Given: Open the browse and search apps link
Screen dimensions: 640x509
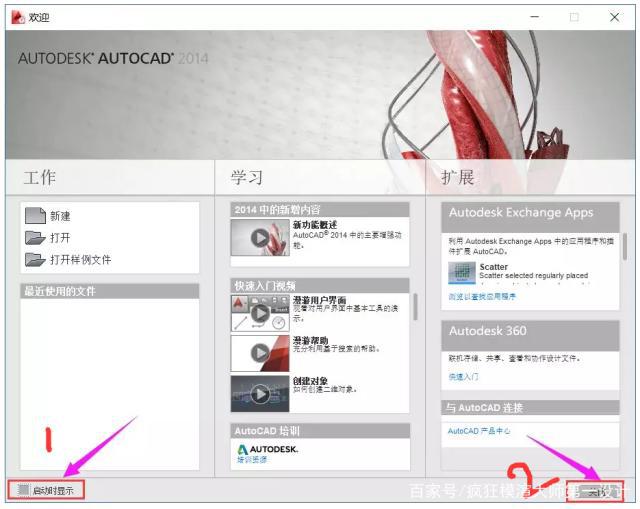Looking at the screenshot, I should [x=482, y=297].
